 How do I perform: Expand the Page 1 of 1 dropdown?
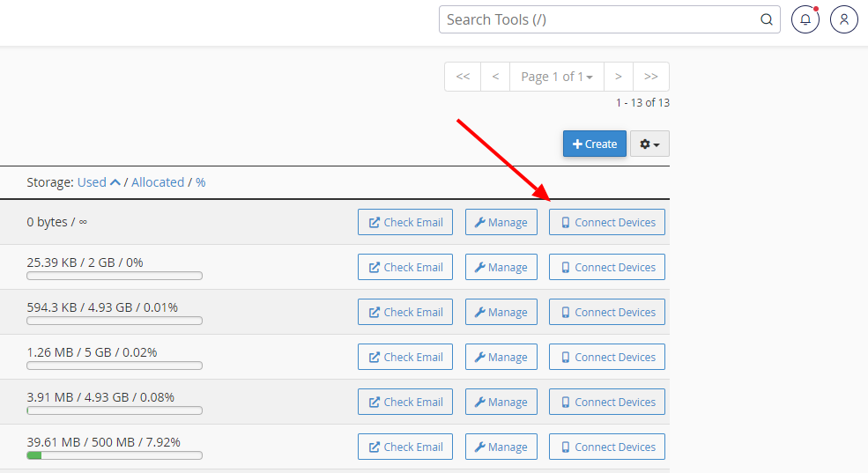click(556, 77)
